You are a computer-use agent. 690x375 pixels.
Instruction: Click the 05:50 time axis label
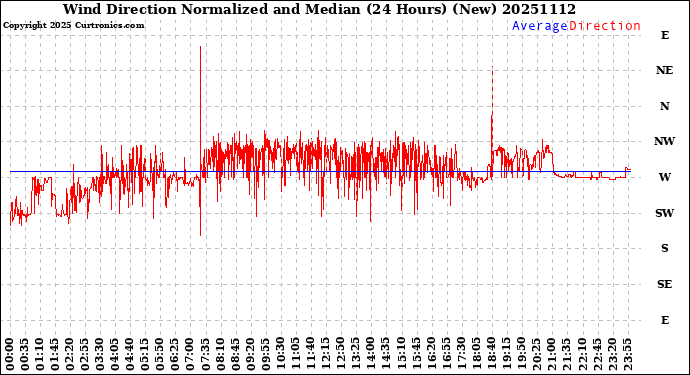[161, 354]
